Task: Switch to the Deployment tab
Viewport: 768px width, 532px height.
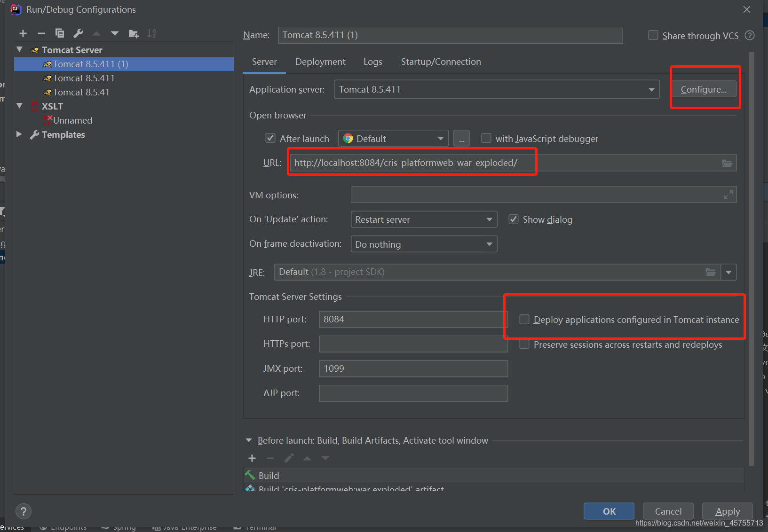Action: click(x=320, y=62)
